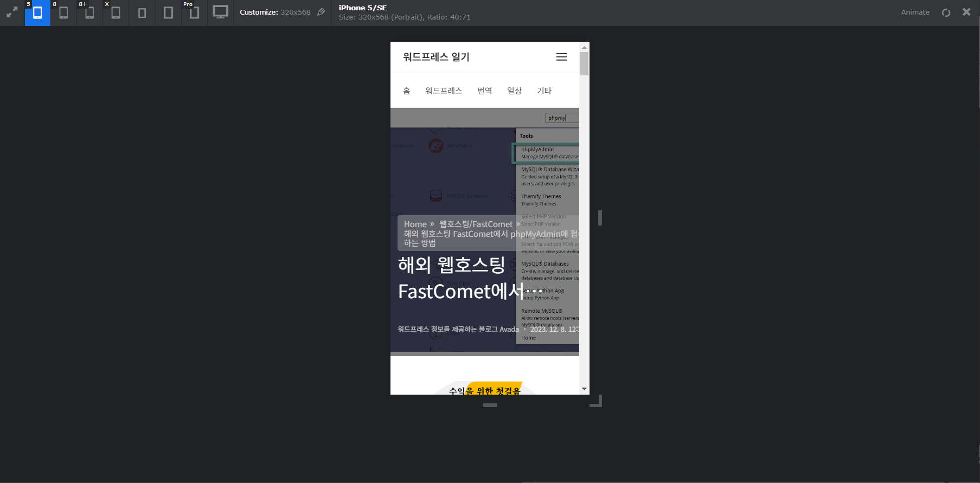Click the preview scrollbar up arrow

[x=584, y=47]
